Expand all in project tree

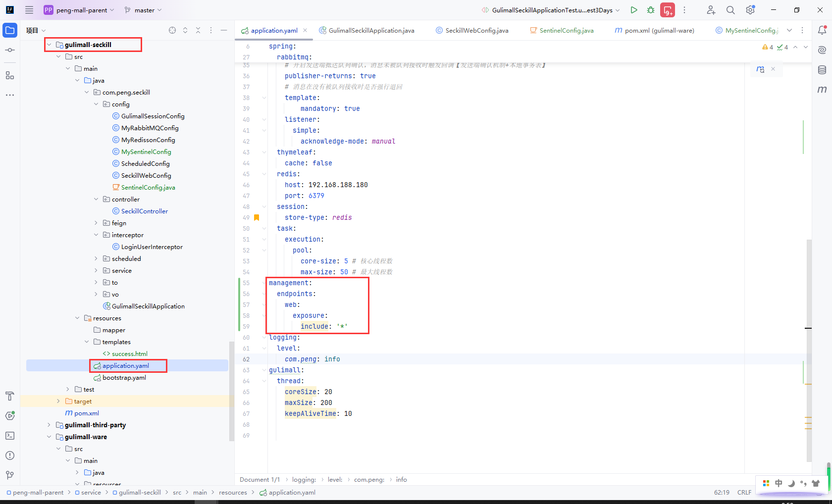point(185,30)
